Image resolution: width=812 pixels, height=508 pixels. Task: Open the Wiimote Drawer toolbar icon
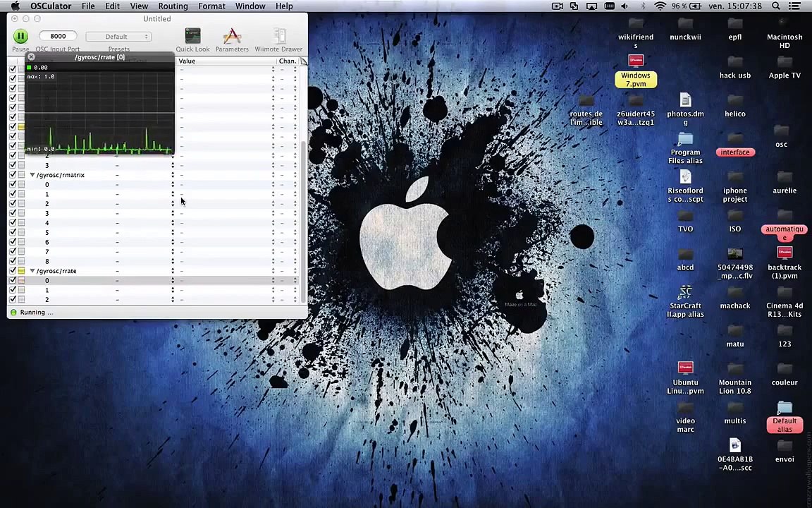(279, 36)
